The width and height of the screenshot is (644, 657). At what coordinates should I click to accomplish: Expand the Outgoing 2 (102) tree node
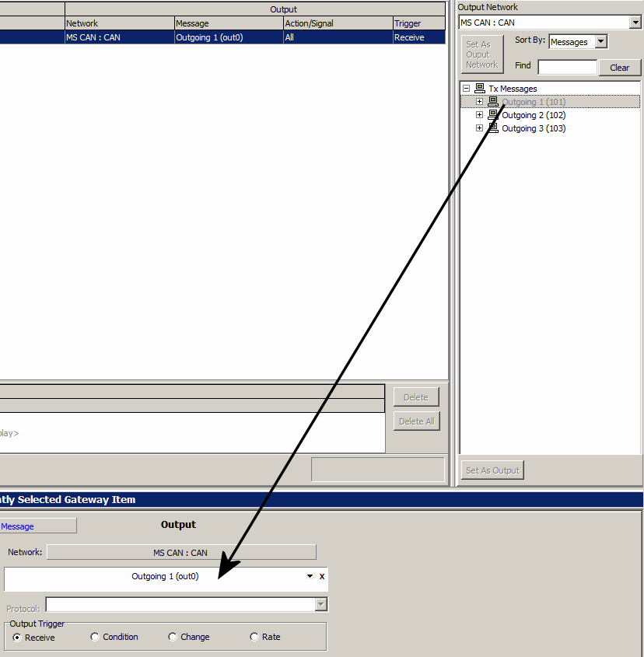479,115
